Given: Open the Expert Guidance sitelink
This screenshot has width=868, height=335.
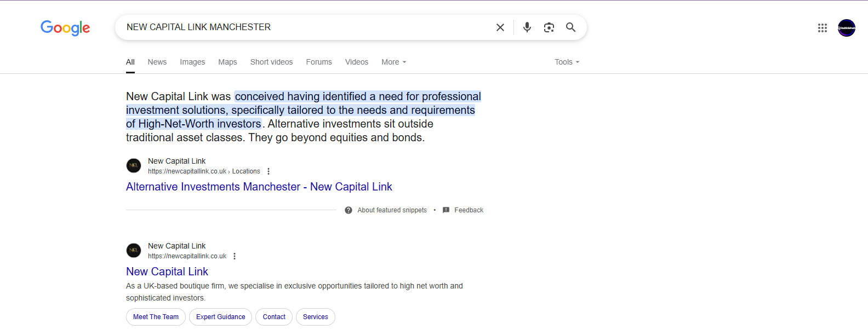Looking at the screenshot, I should [x=221, y=317].
